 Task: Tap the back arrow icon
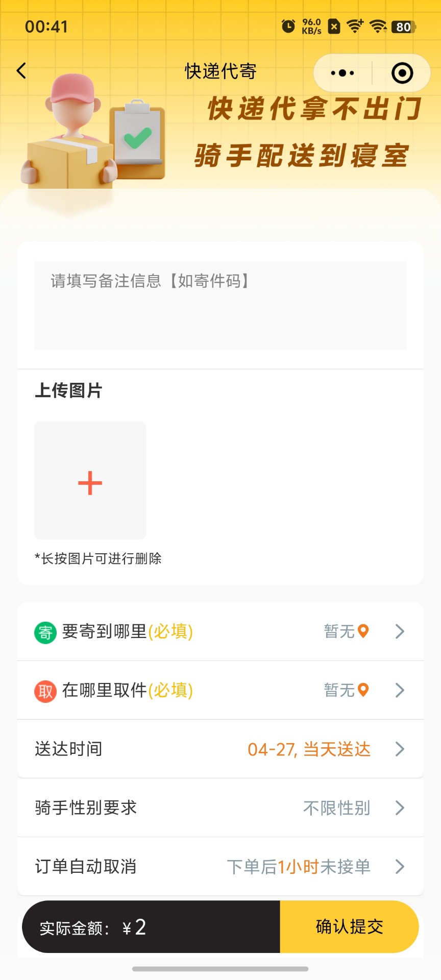tap(21, 71)
